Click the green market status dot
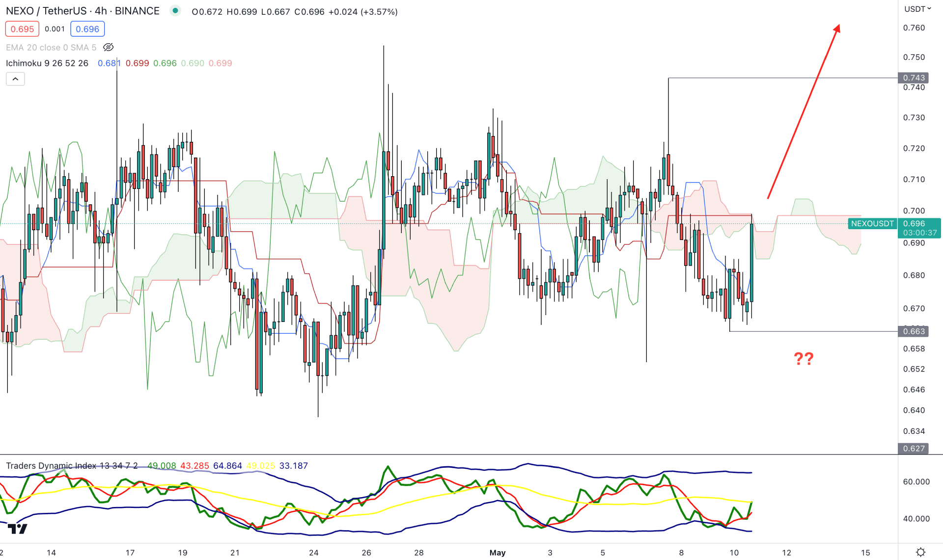 click(x=175, y=11)
